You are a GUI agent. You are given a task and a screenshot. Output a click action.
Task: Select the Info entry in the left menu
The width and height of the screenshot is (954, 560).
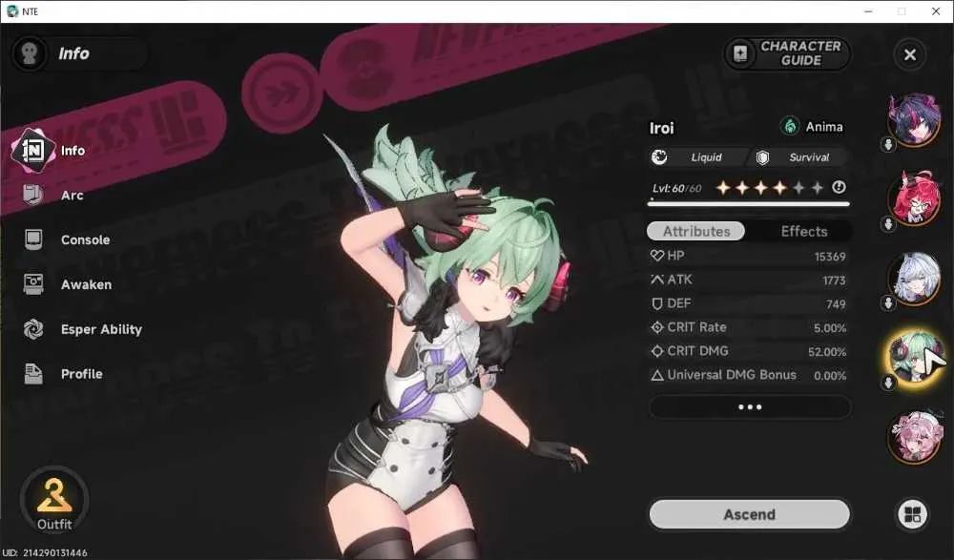click(49, 151)
